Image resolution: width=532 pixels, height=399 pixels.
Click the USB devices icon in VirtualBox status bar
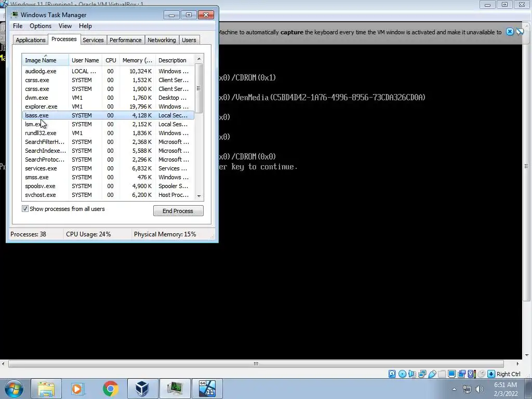tap(432, 374)
